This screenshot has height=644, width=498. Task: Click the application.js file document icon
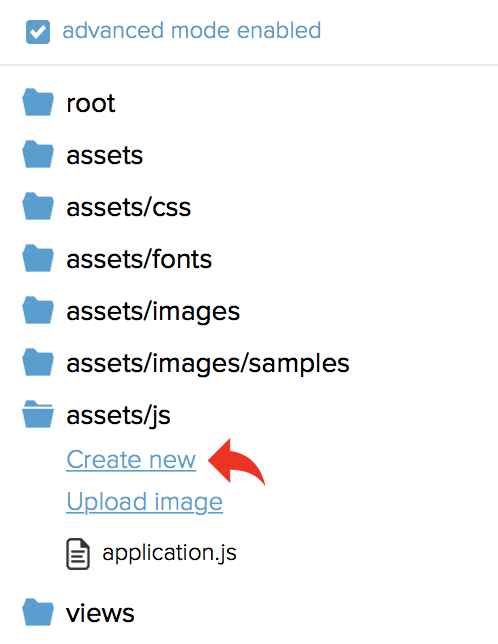pos(78,554)
